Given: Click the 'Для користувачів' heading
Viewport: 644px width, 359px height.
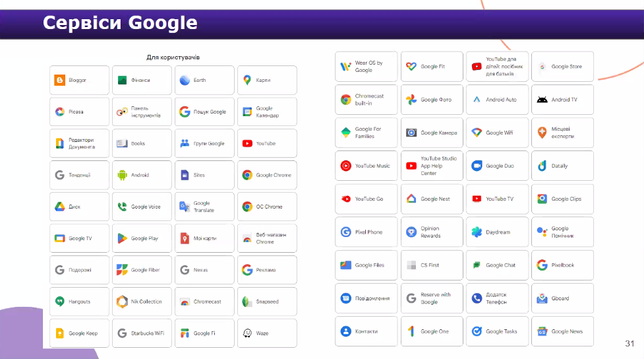Looking at the screenshot, I should pos(173,57).
